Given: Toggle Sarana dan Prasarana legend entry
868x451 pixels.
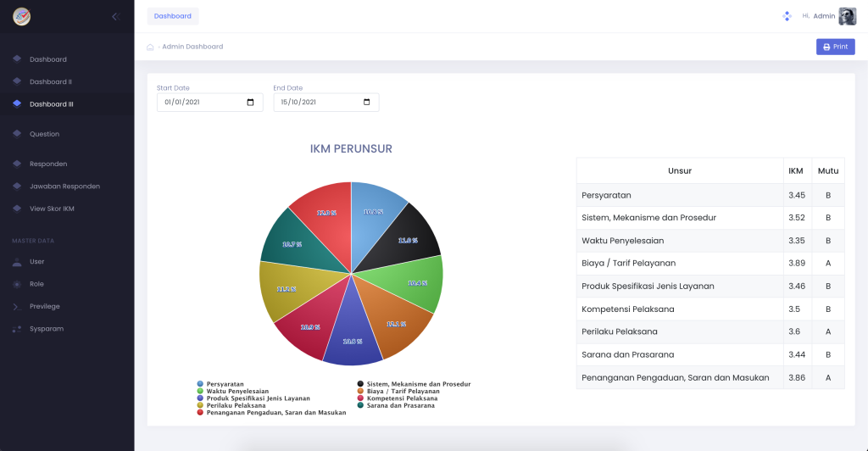Looking at the screenshot, I should coord(397,405).
